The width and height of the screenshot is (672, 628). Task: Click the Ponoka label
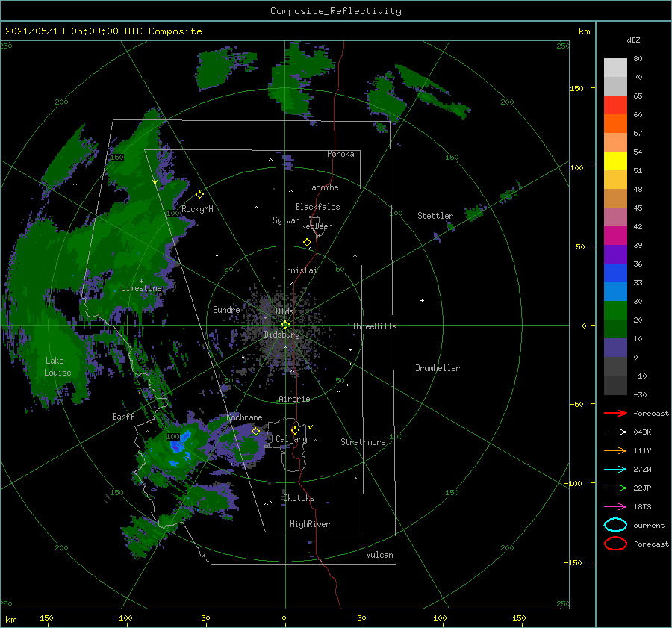click(340, 154)
